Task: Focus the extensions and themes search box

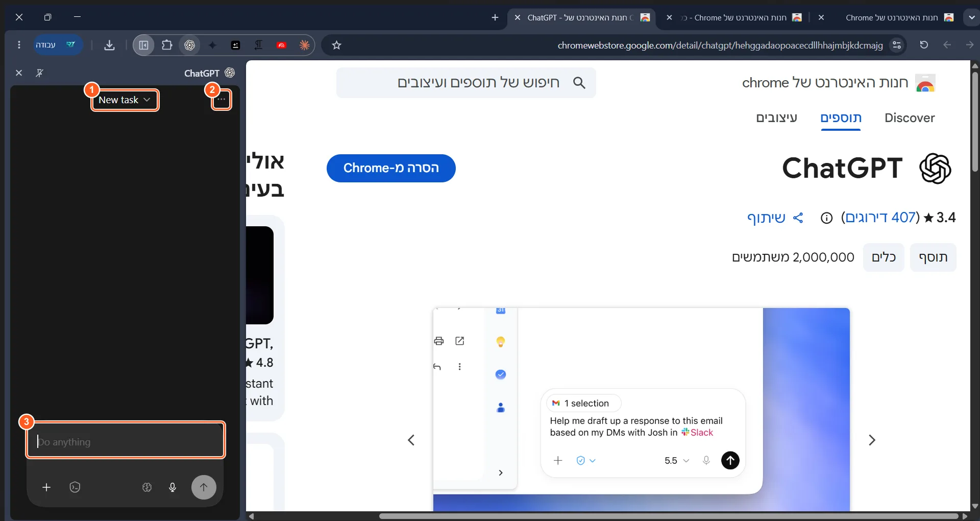Action: click(466, 83)
